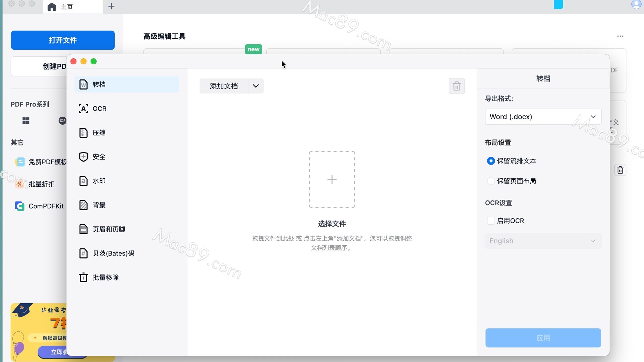The height and width of the screenshot is (362, 644).
Task: Click the 打开文件 open file button
Action: coord(63,40)
